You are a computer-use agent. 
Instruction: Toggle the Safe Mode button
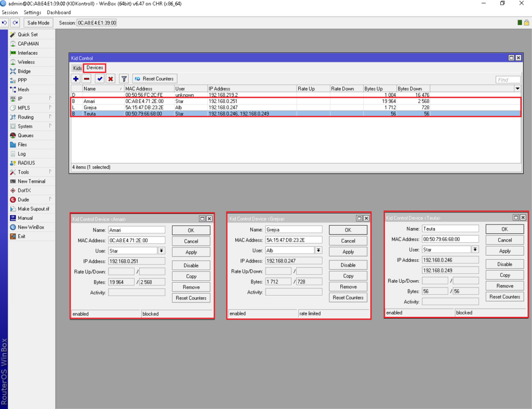(x=38, y=23)
